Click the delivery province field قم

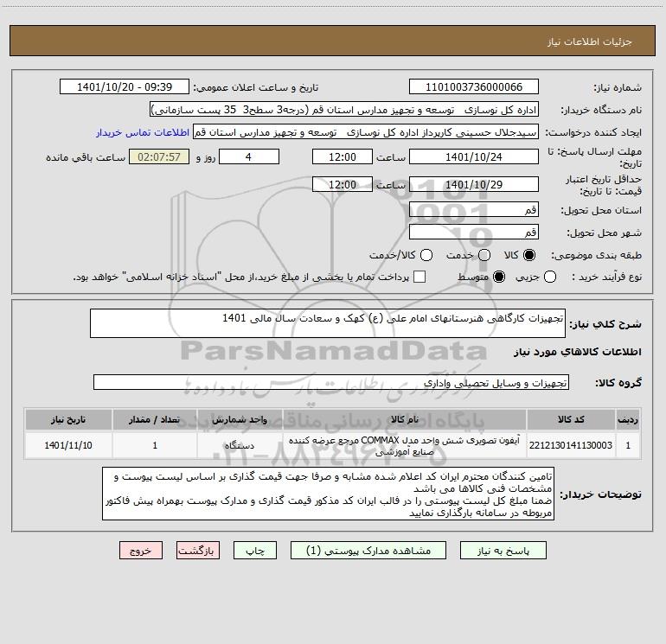(x=474, y=210)
